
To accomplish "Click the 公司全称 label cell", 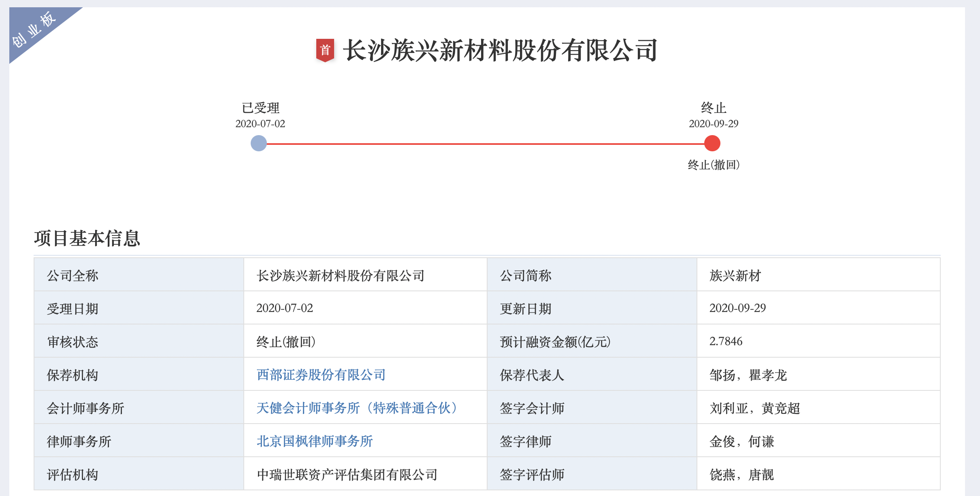I will tap(139, 274).
